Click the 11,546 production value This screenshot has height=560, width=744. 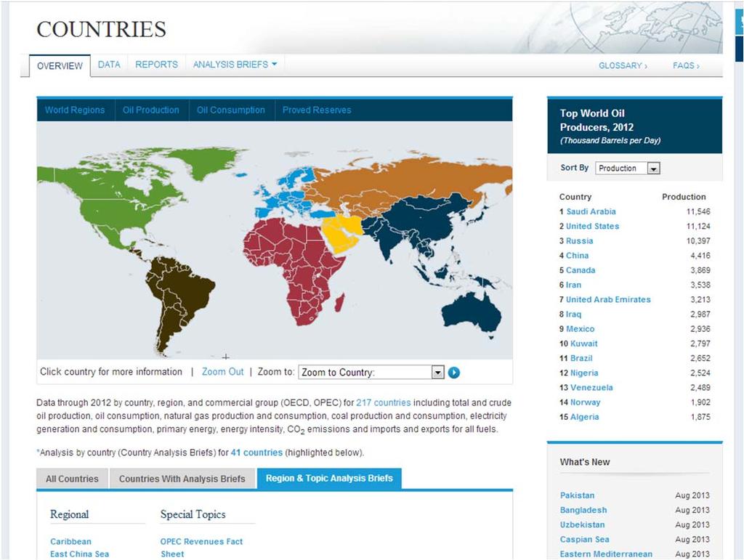698,211
